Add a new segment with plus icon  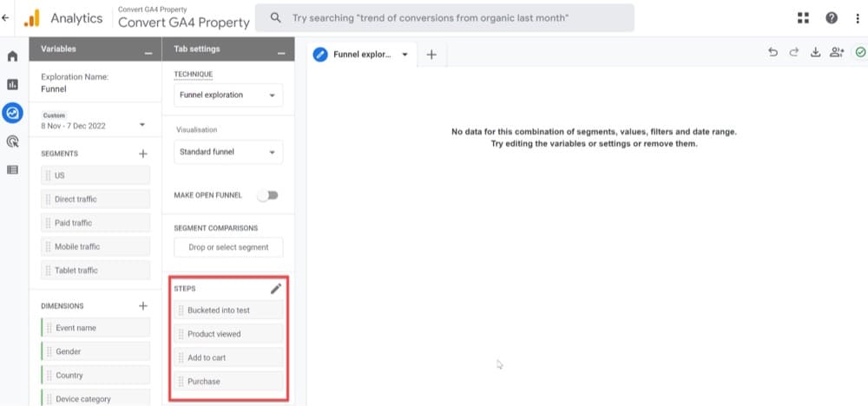143,154
